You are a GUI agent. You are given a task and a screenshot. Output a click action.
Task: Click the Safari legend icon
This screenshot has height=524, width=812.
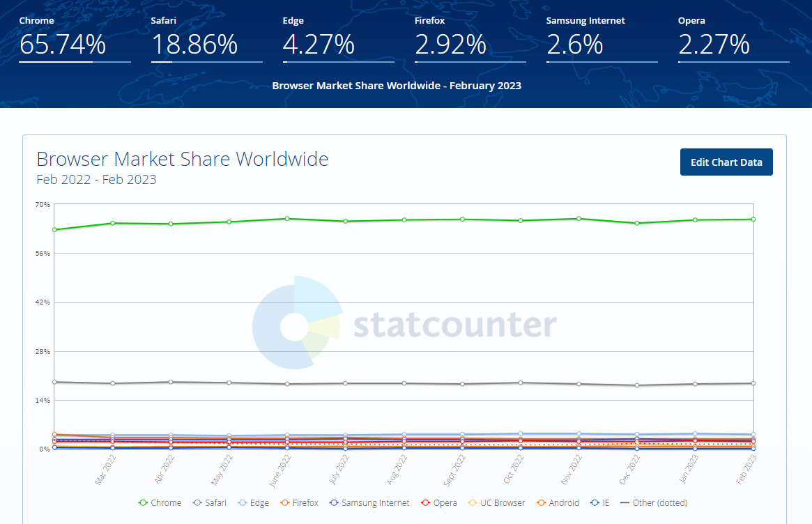click(197, 502)
